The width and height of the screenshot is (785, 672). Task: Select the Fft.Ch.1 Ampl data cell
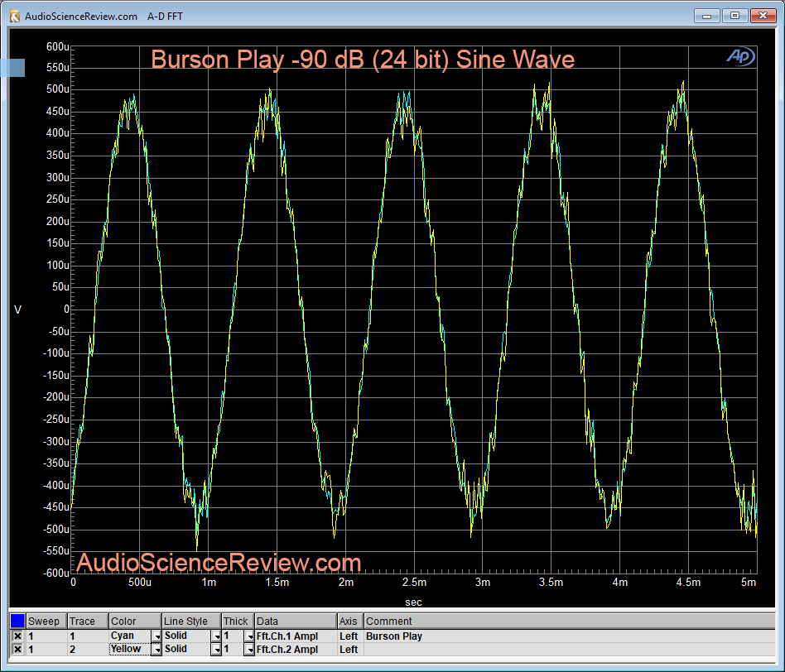[x=296, y=636]
